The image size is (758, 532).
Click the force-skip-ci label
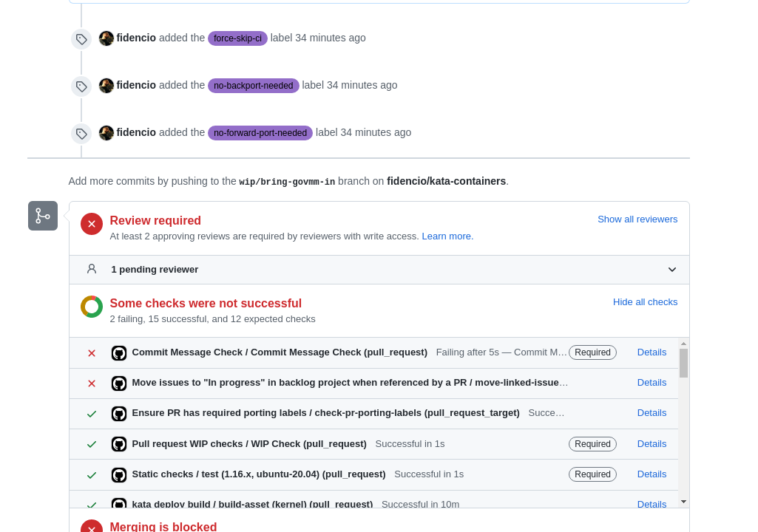pyautogui.click(x=237, y=38)
